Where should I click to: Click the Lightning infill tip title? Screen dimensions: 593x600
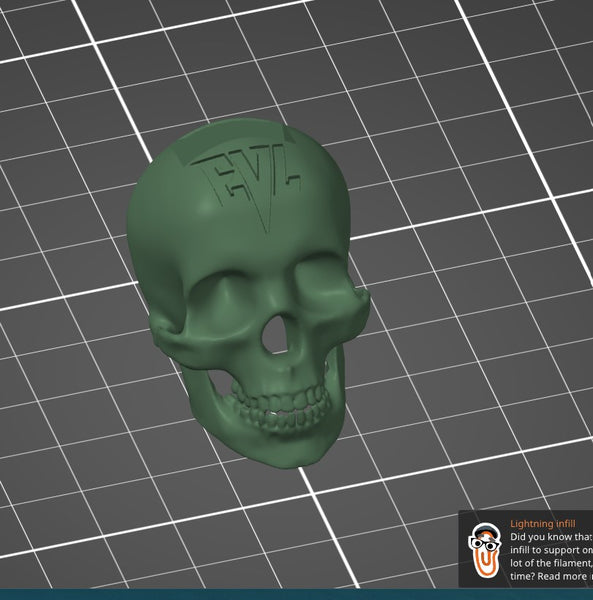coord(542,523)
